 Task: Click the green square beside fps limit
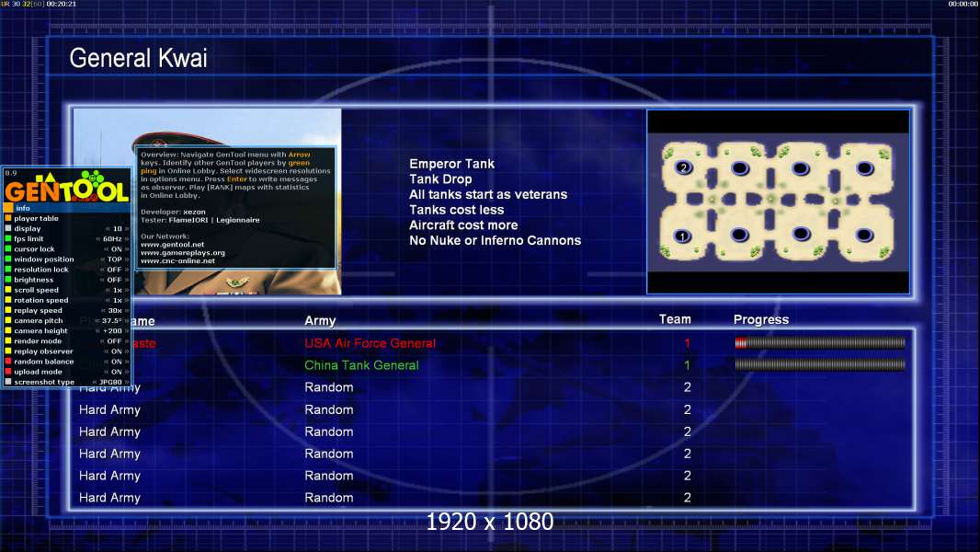click(x=8, y=239)
